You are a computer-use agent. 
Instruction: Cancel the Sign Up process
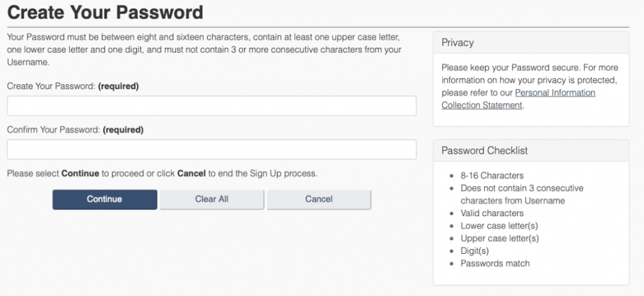(x=319, y=199)
